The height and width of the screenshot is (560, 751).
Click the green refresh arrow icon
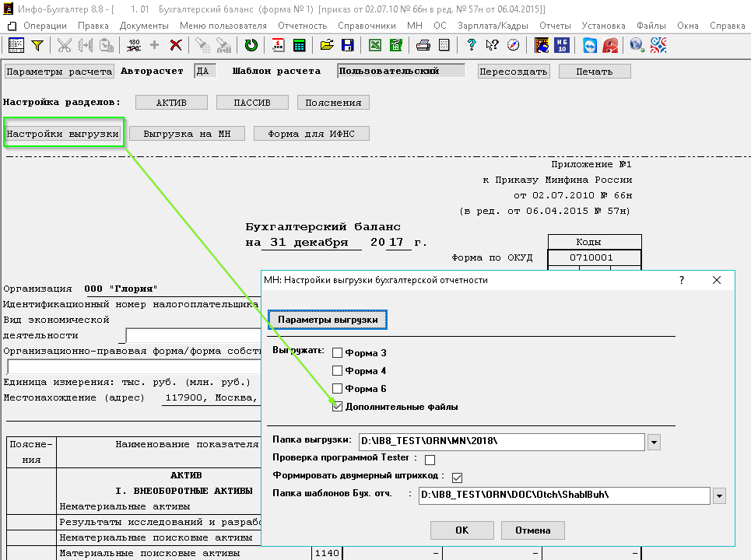point(251,45)
